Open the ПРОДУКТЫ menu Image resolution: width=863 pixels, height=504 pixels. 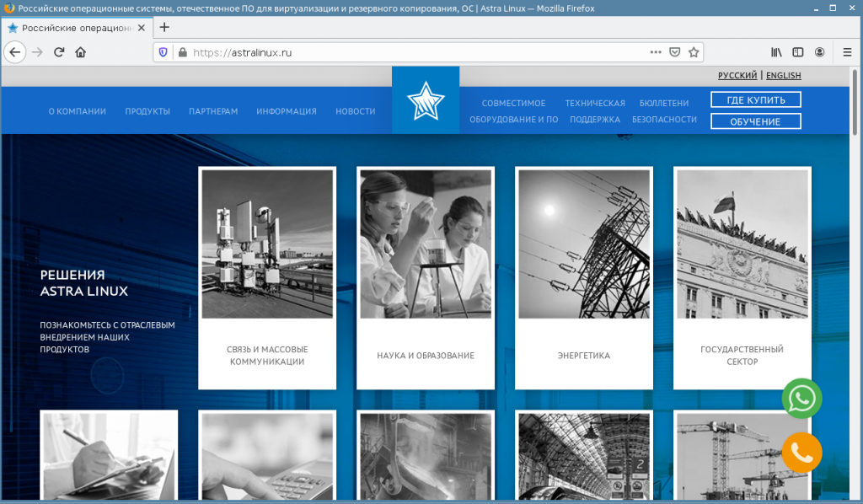click(x=147, y=111)
